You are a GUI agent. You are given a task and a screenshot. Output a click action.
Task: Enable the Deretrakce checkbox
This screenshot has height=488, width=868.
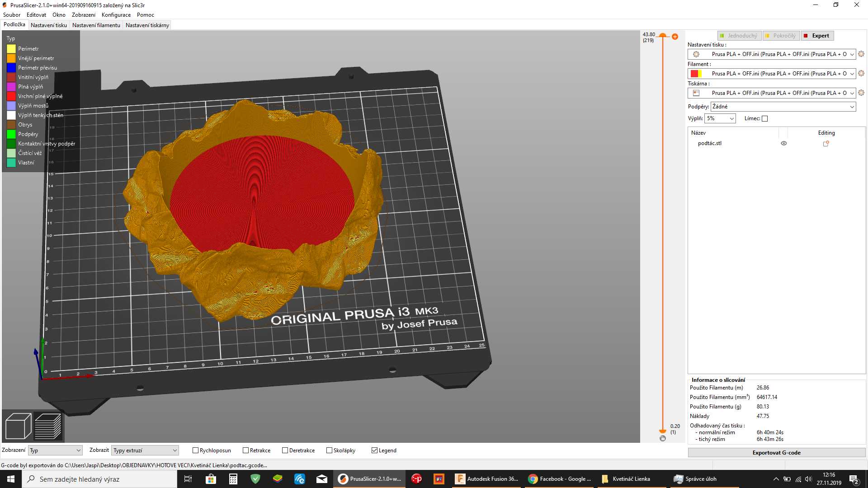(x=285, y=450)
